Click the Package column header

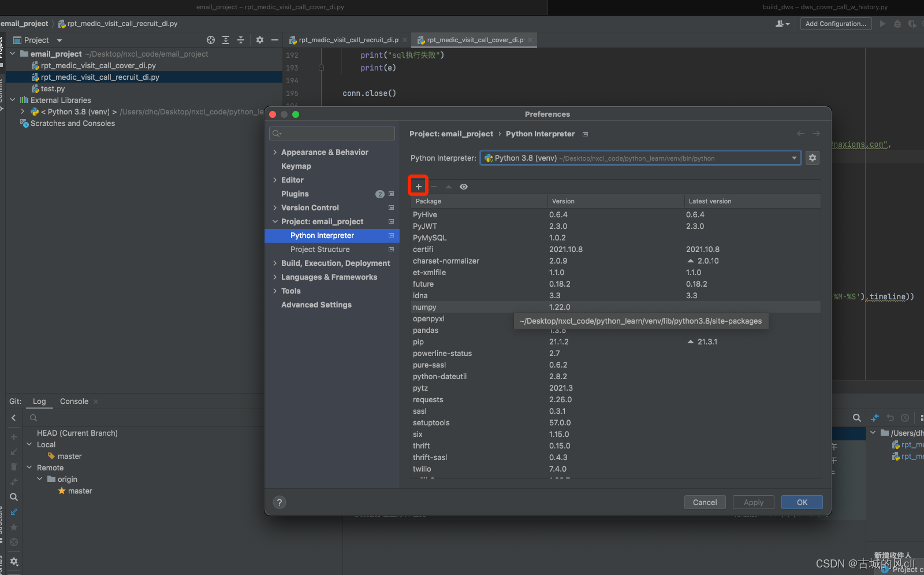(479, 201)
